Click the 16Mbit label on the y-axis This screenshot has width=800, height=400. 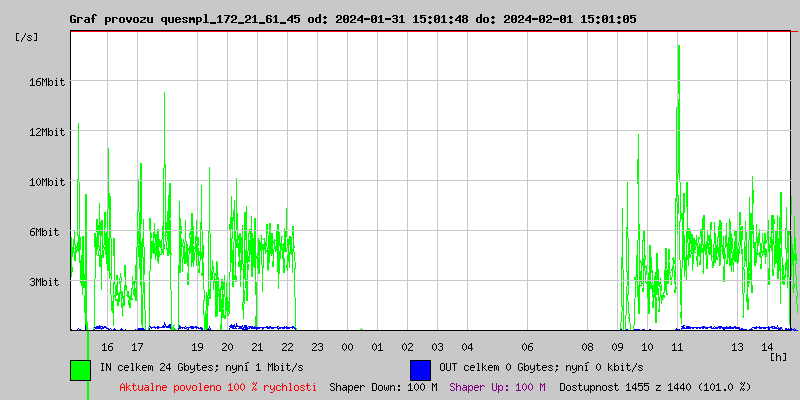pos(47,82)
